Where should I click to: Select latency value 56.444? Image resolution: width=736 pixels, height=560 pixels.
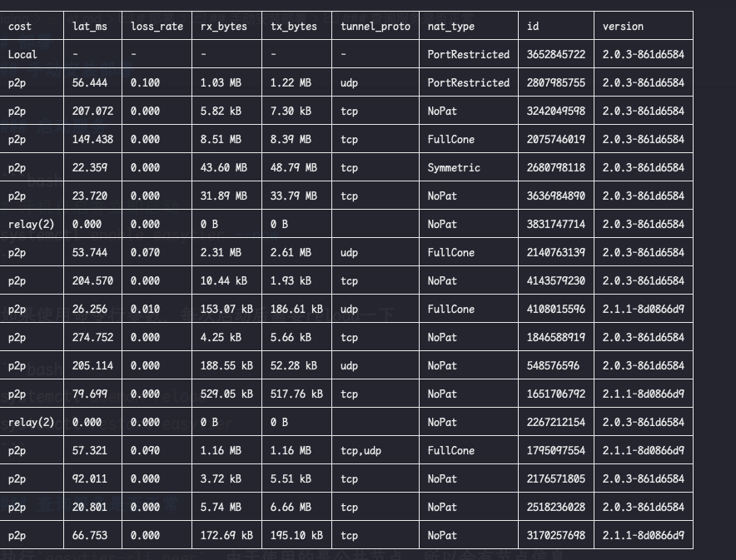pyautogui.click(x=90, y=82)
